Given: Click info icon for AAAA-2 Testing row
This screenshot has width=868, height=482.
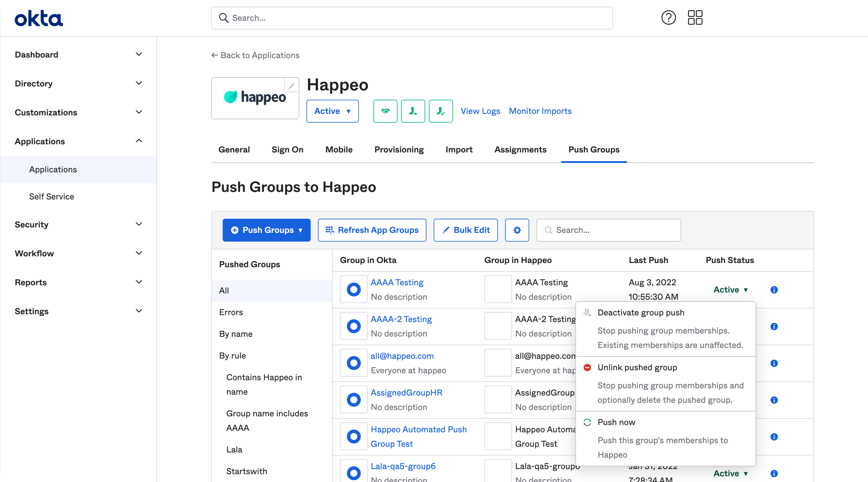Looking at the screenshot, I should pyautogui.click(x=774, y=326).
